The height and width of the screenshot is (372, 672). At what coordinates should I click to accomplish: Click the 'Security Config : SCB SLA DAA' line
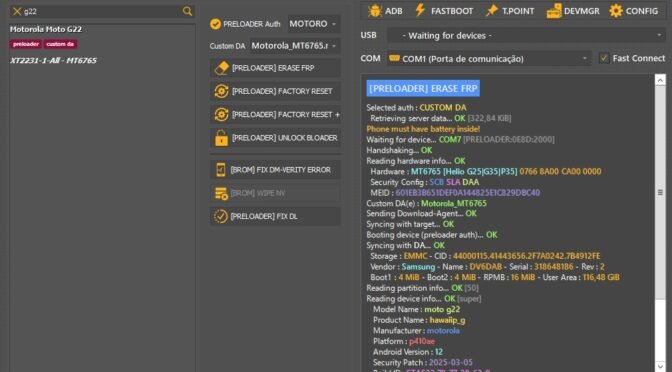click(x=425, y=182)
